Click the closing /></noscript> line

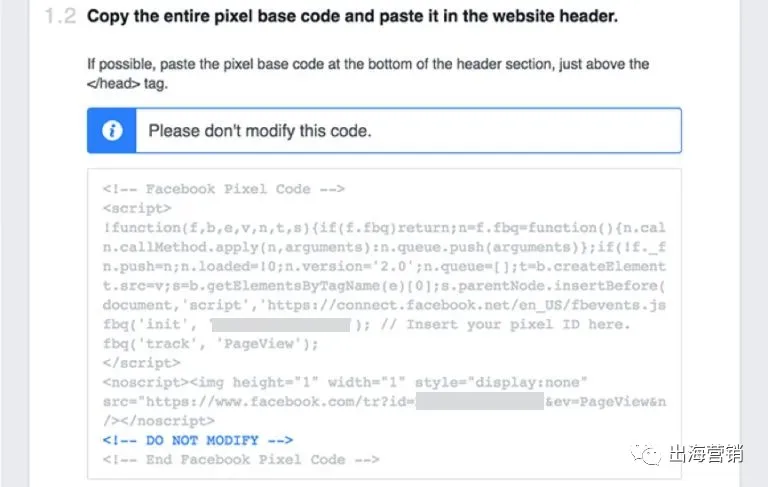pyautogui.click(x=159, y=421)
